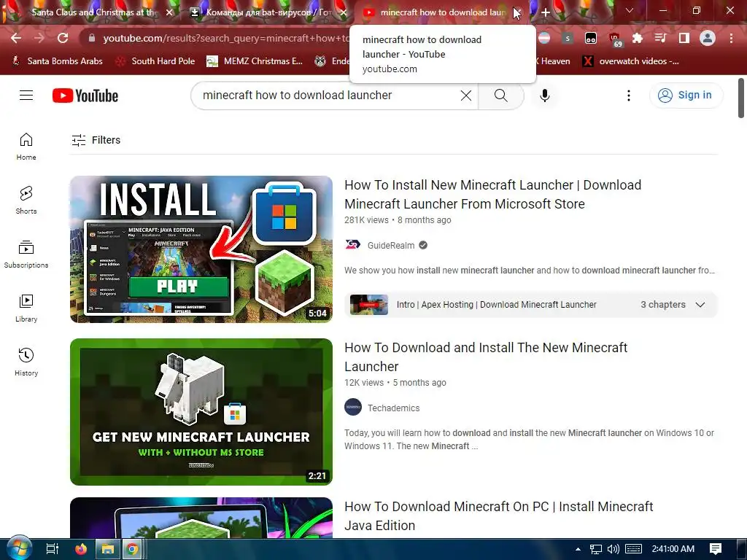Play the Get New Minecraft Launcher thumbnail

[x=201, y=412]
